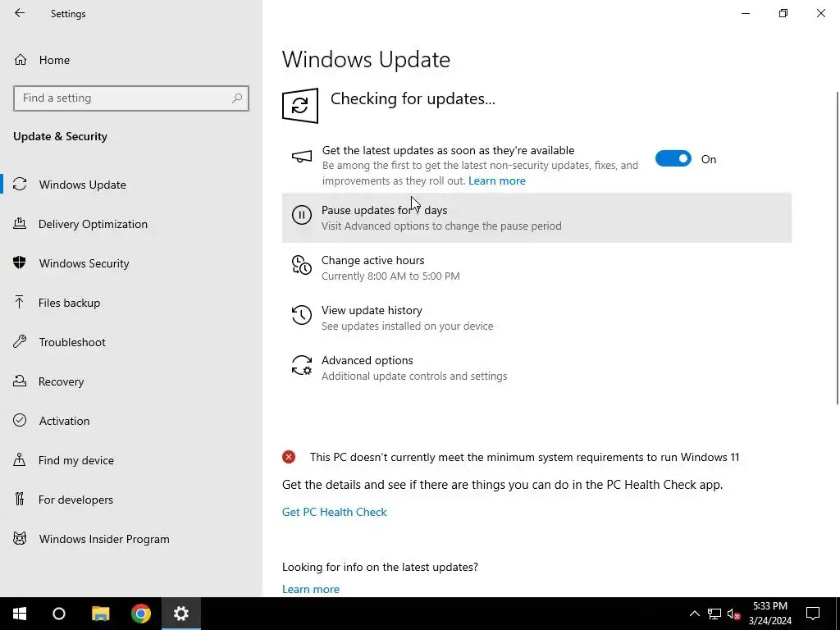Viewport: 840px width, 630px height.
Task: Click the Home house icon in sidebar
Action: pyautogui.click(x=21, y=59)
